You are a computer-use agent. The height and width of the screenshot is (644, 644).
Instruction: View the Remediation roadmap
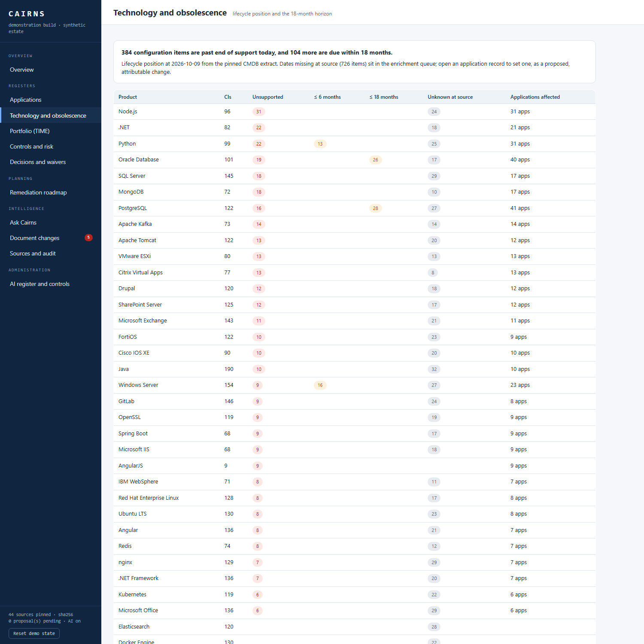pyautogui.click(x=51, y=192)
